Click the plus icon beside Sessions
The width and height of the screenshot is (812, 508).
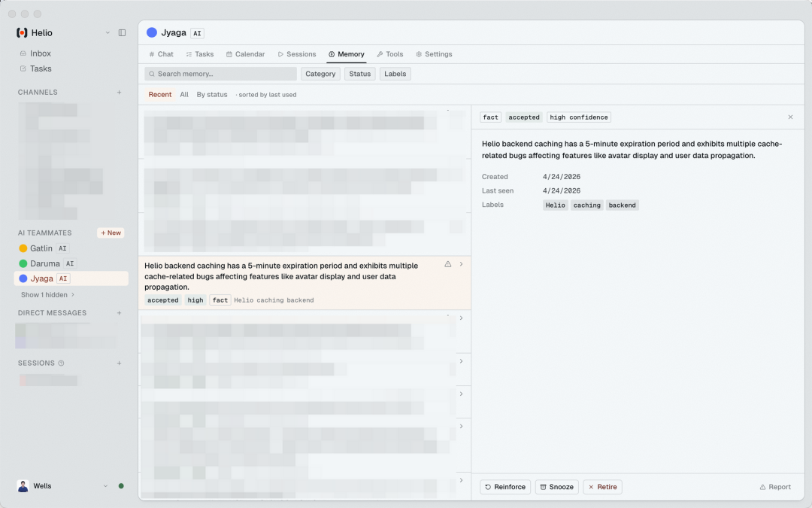click(119, 364)
